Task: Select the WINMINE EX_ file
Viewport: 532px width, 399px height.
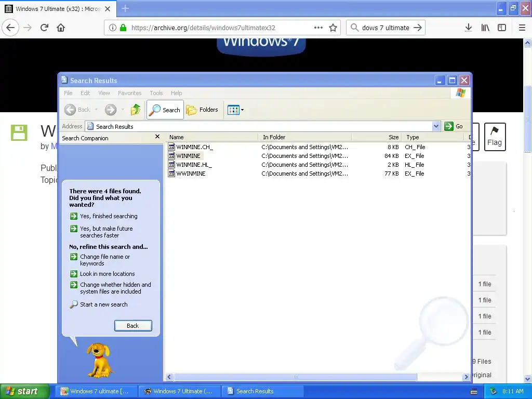Action: 185,156
